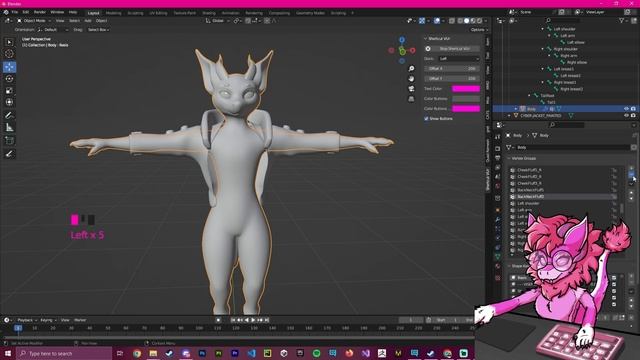Jump to the timeline start with the first playback button

(x=233, y=320)
